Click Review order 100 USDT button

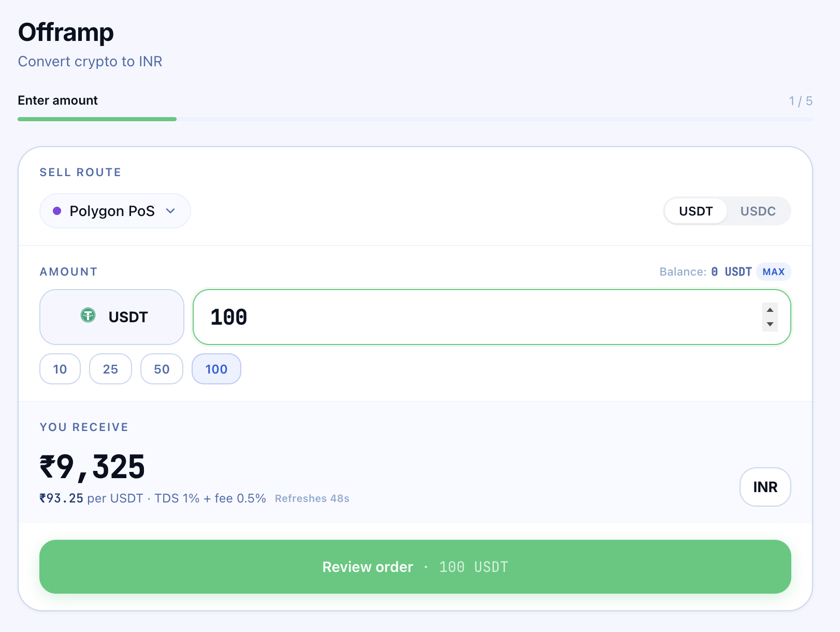[415, 567]
